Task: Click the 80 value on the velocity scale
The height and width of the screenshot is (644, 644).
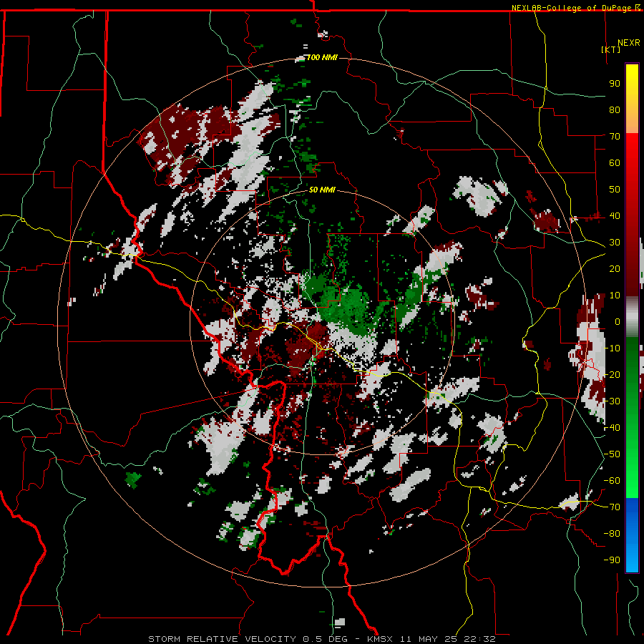Action: (615, 110)
